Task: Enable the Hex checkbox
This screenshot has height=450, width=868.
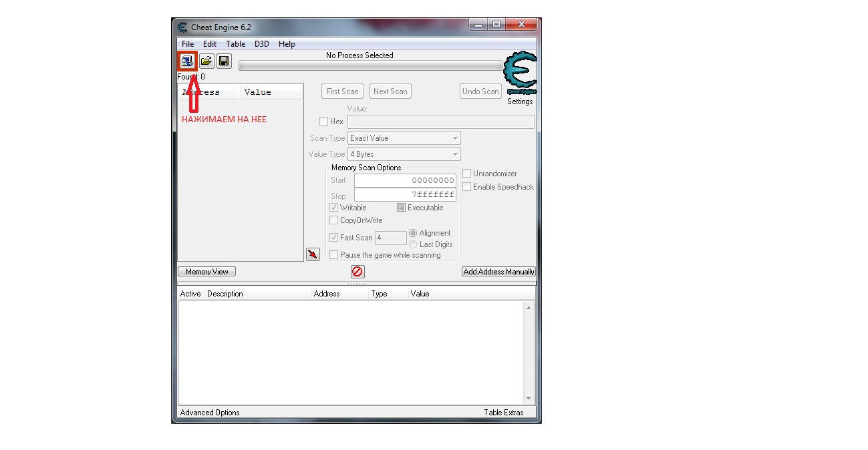Action: click(324, 122)
